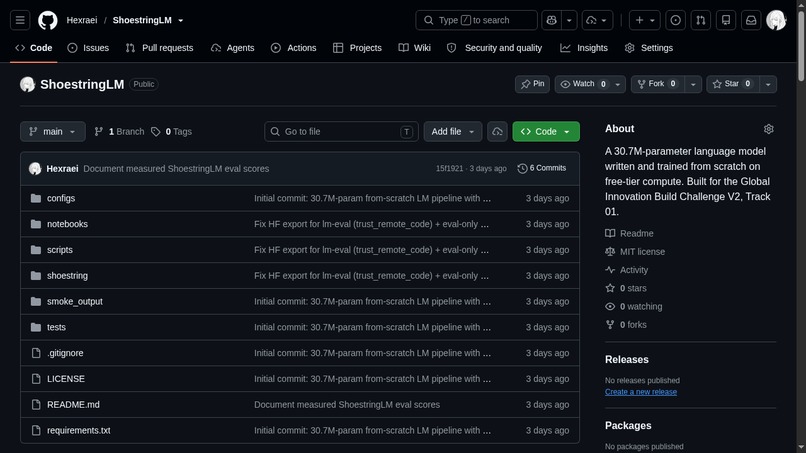Switch to the Projects tab
Image resolution: width=806 pixels, height=453 pixels.
357,48
